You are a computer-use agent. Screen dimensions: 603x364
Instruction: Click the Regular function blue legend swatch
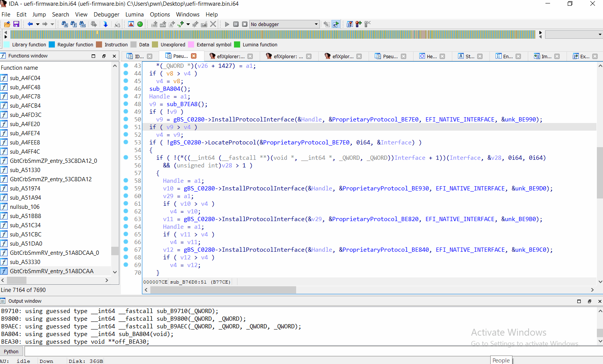(52, 44)
